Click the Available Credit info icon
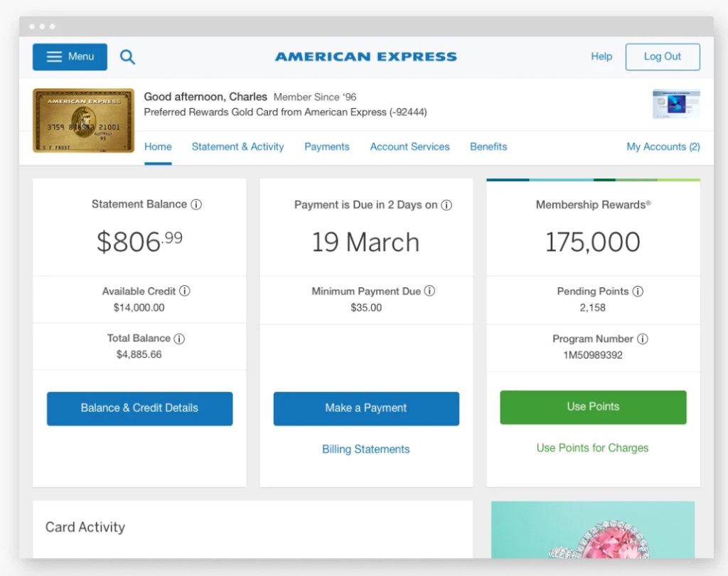 pos(185,291)
